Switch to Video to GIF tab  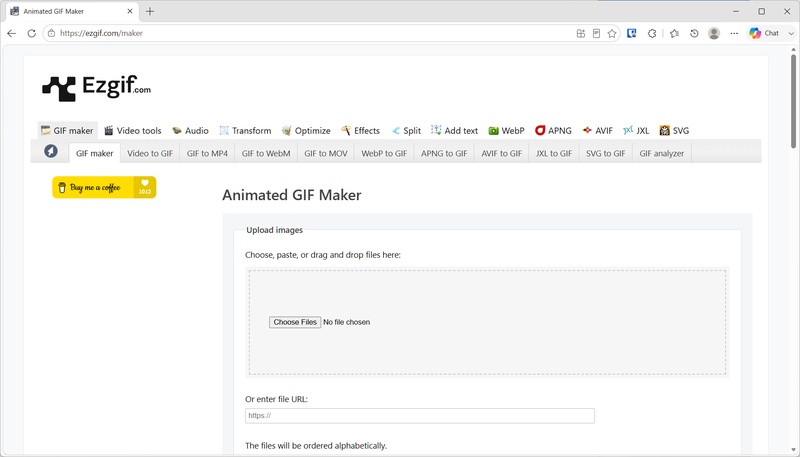pos(150,153)
